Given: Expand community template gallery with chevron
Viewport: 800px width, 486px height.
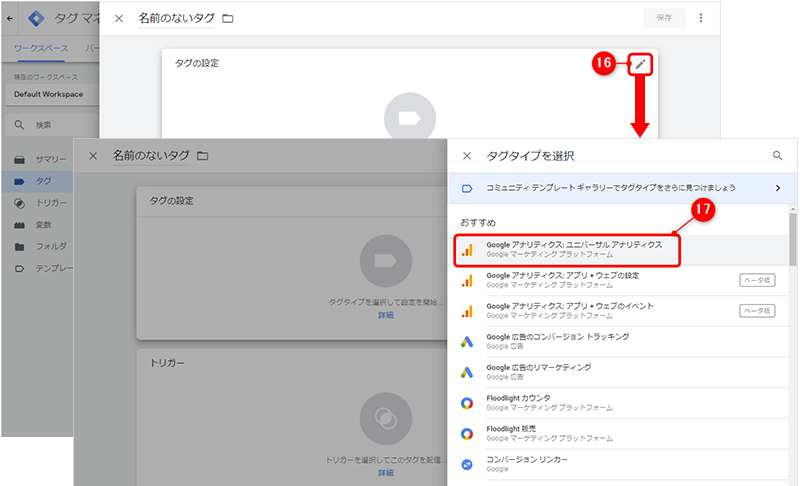Looking at the screenshot, I should click(778, 188).
